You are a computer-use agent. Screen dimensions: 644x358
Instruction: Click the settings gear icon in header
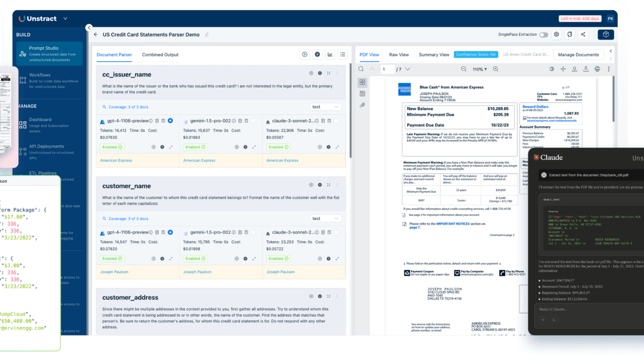pyautogui.click(x=556, y=35)
